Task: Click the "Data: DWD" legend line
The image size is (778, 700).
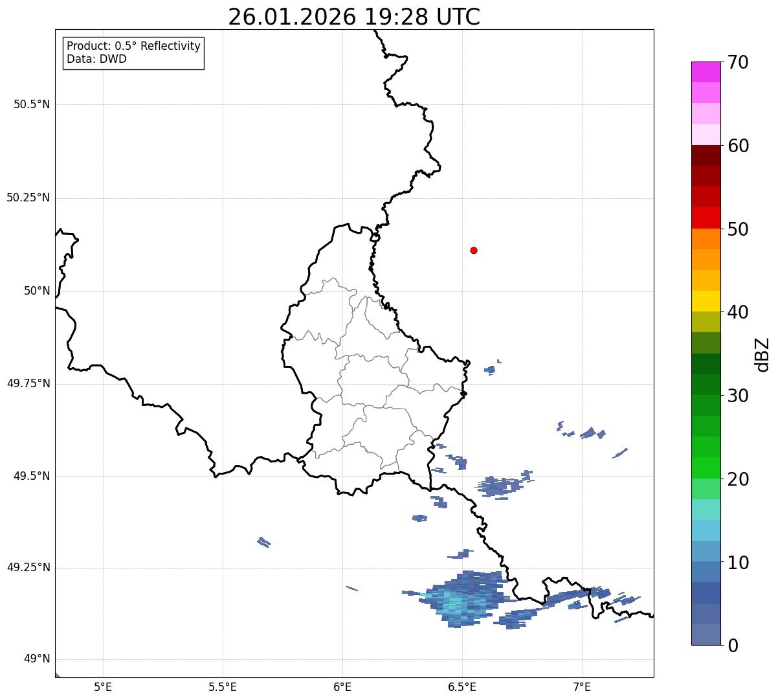Action: tap(96, 60)
